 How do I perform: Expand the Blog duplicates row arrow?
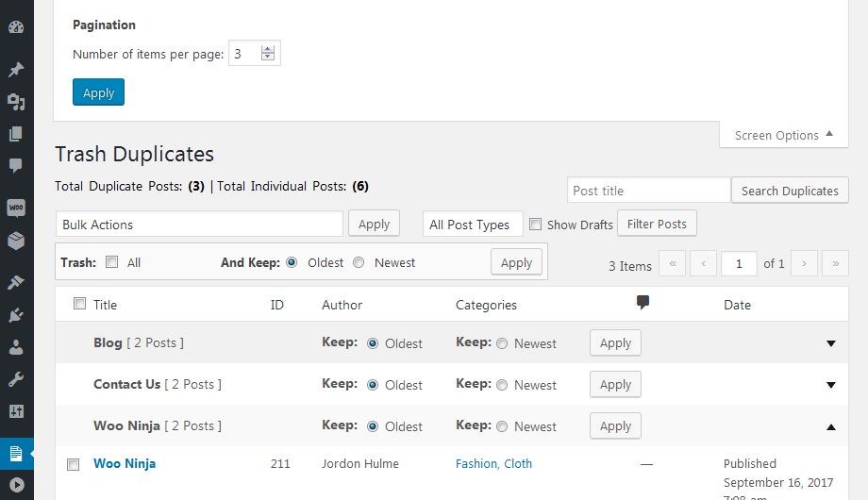pyautogui.click(x=831, y=343)
